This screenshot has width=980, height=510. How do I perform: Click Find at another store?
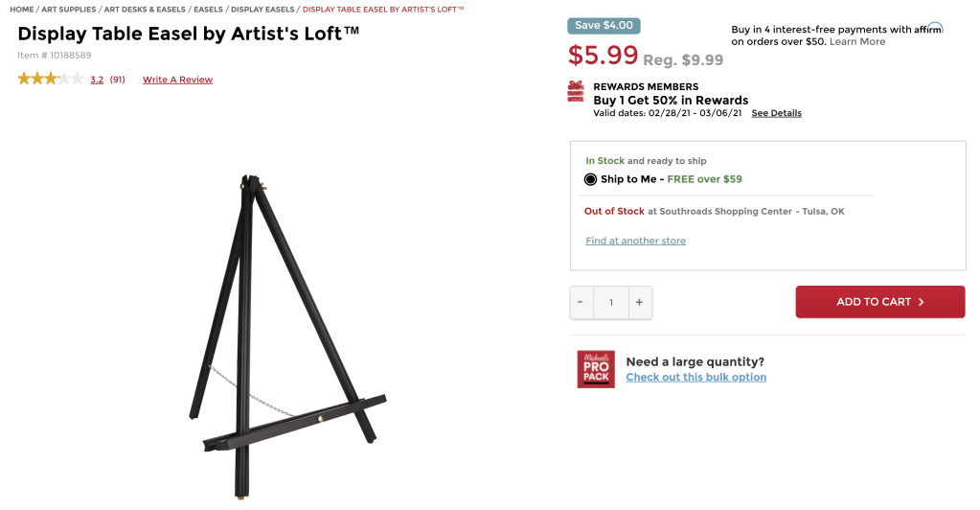pos(635,241)
